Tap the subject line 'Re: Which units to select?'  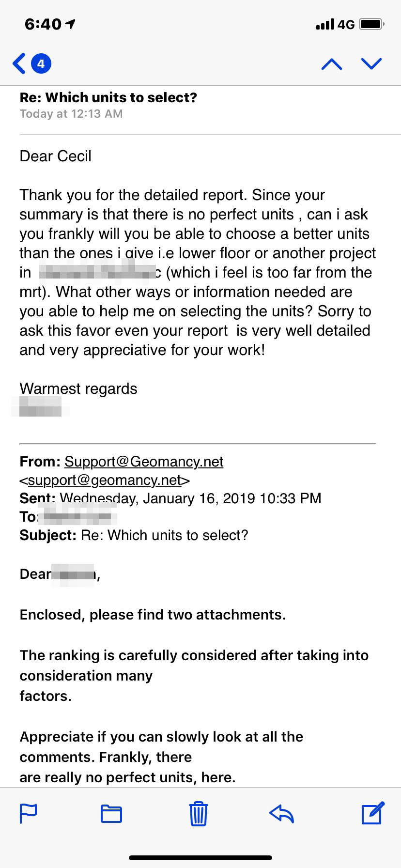tap(108, 97)
